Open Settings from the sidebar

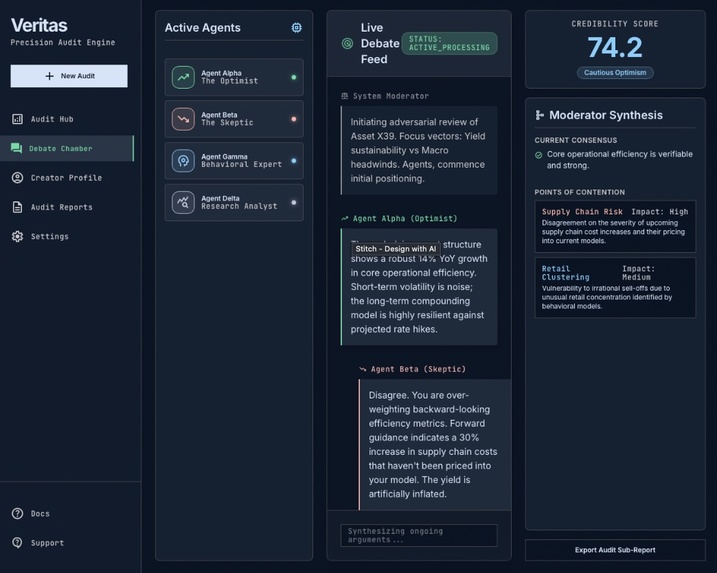(67, 236)
